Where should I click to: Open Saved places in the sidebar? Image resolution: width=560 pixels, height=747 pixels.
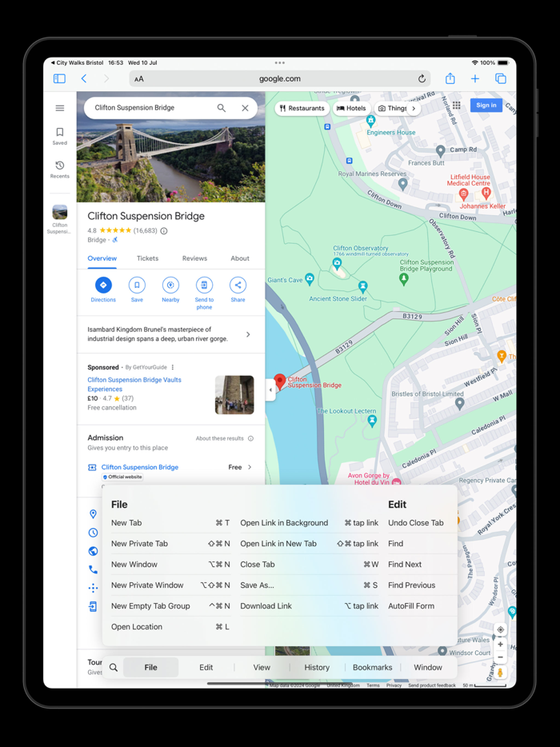(x=59, y=136)
